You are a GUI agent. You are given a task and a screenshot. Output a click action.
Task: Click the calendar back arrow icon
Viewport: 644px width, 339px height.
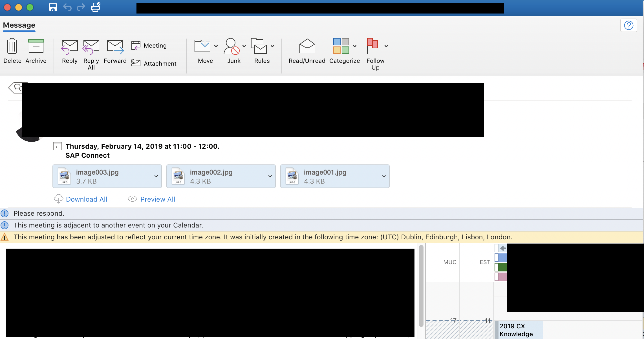tap(503, 248)
